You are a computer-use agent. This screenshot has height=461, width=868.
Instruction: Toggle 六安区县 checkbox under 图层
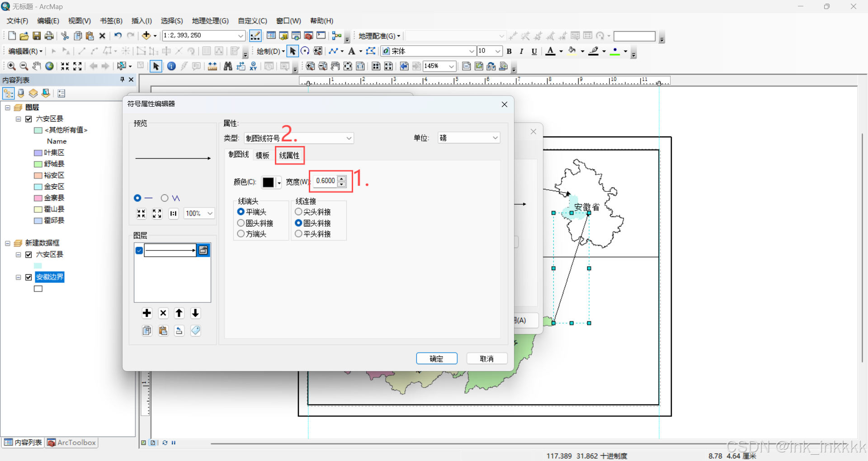click(x=29, y=119)
